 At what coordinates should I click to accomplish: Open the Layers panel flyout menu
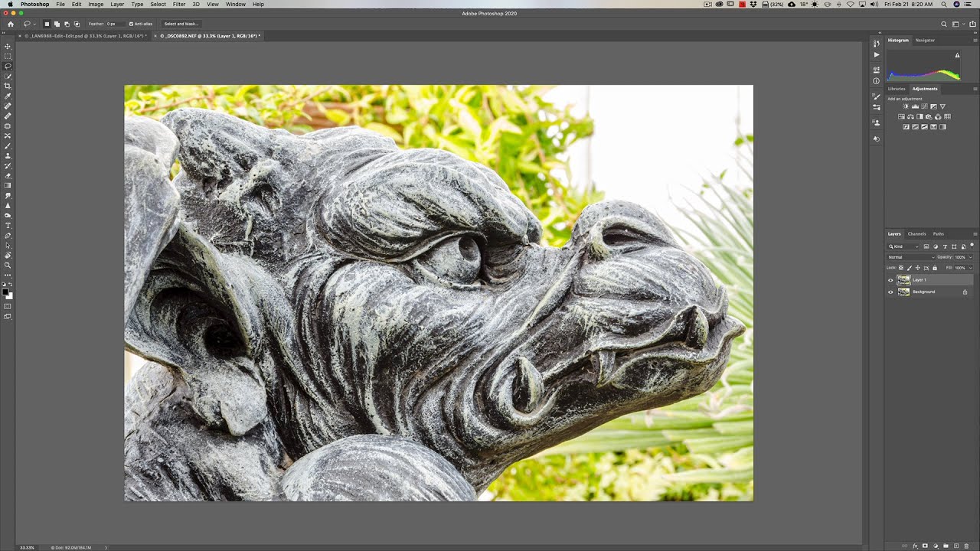[975, 234]
